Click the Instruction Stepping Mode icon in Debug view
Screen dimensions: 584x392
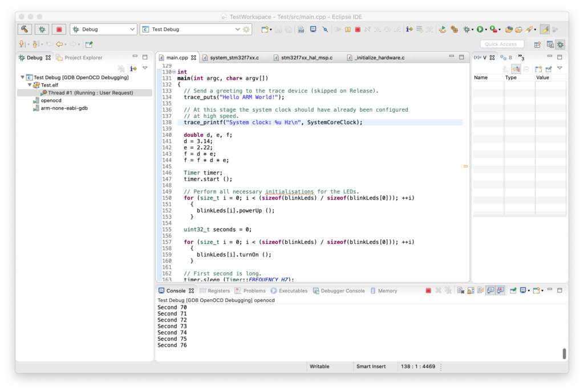(x=133, y=68)
